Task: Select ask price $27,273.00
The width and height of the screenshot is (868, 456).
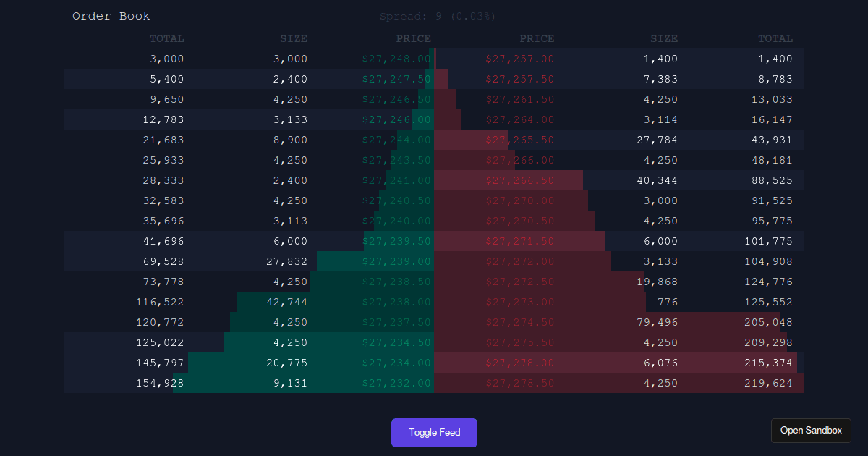Action: pyautogui.click(x=520, y=302)
